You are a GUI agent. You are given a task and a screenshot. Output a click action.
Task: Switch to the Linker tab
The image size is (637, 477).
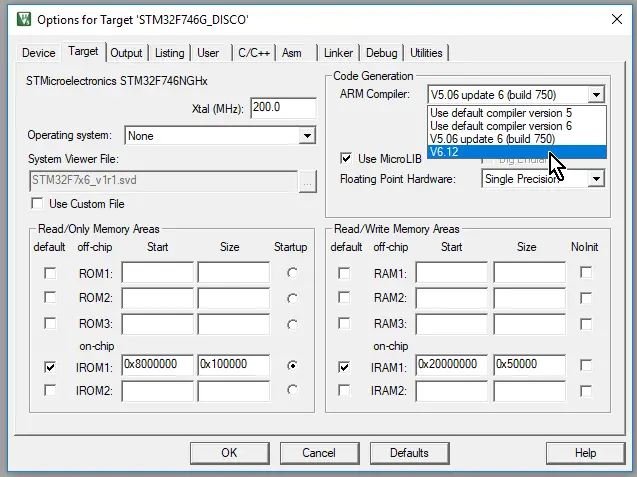(338, 53)
